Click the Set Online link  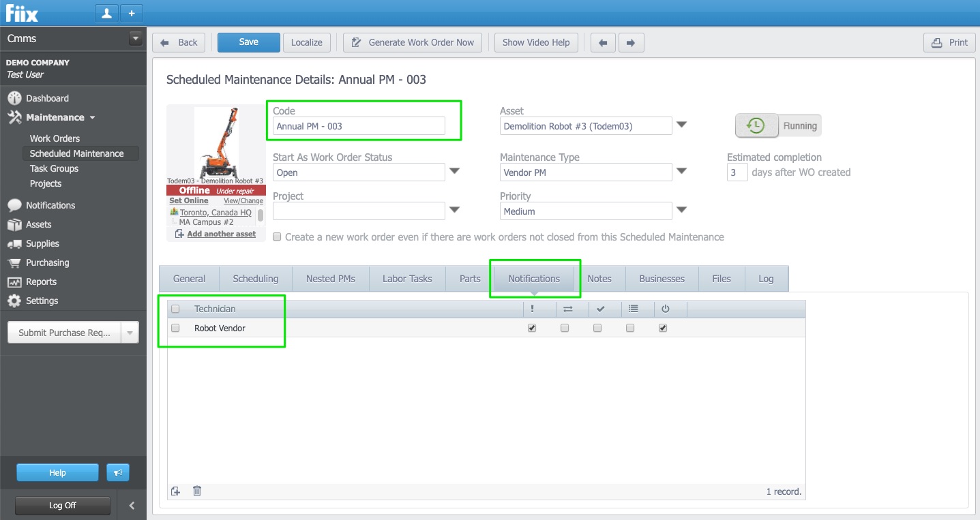coord(189,201)
